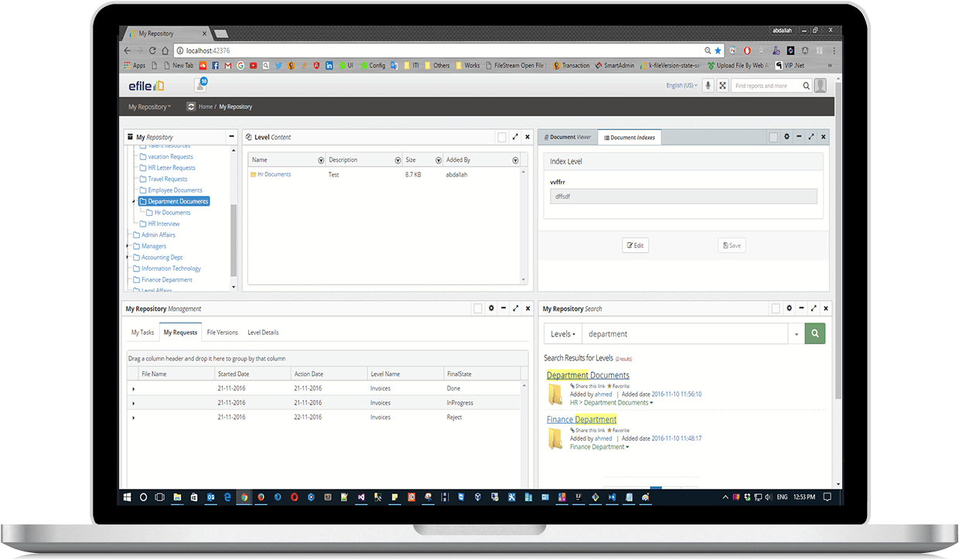
Task: Click refresh icon beside Home breadcrumb
Action: [x=190, y=107]
